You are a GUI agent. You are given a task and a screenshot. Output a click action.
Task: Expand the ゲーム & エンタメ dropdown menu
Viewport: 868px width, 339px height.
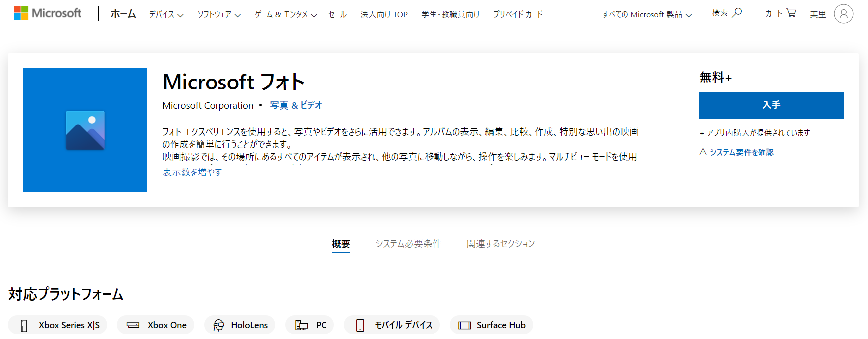[x=286, y=15]
